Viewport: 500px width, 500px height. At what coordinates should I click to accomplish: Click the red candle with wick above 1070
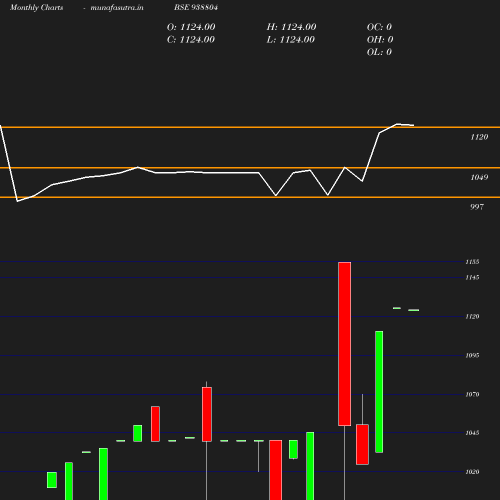point(362,444)
